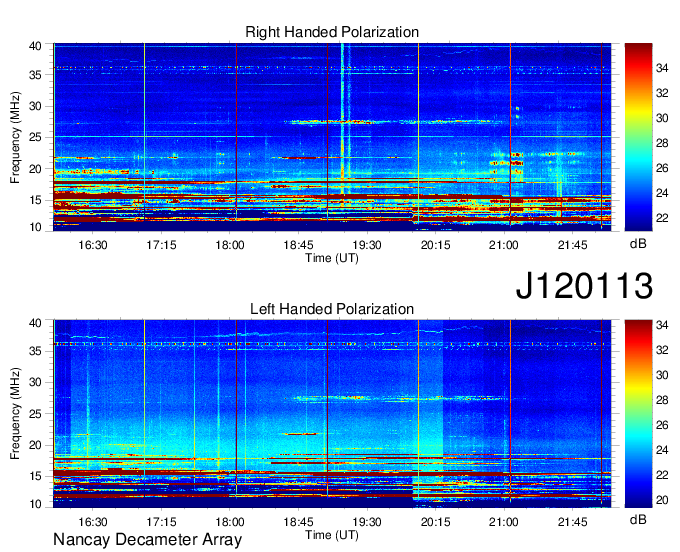
Task: Click 19:30 tick on right-handed plot
Action: 367,245
